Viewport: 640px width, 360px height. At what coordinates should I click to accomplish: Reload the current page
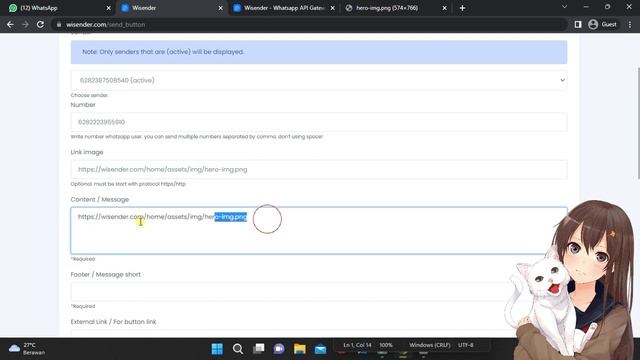click(x=40, y=24)
